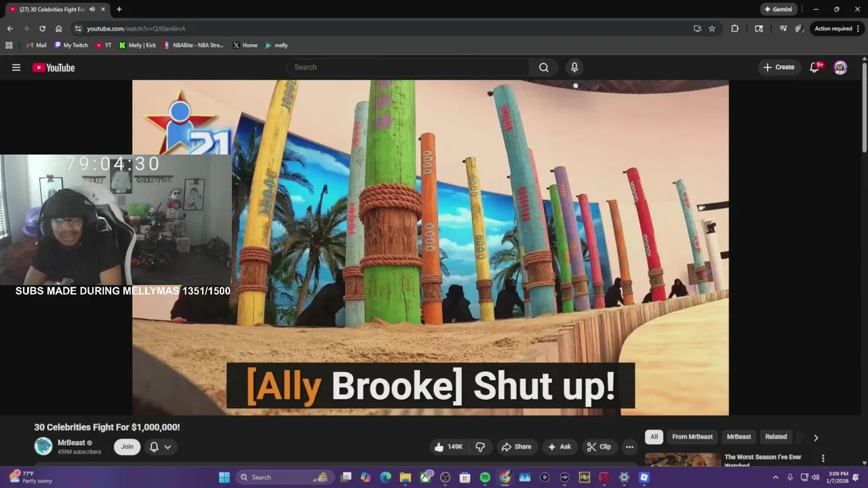This screenshot has width=868, height=488.
Task: Click the Ask button
Action: (559, 447)
